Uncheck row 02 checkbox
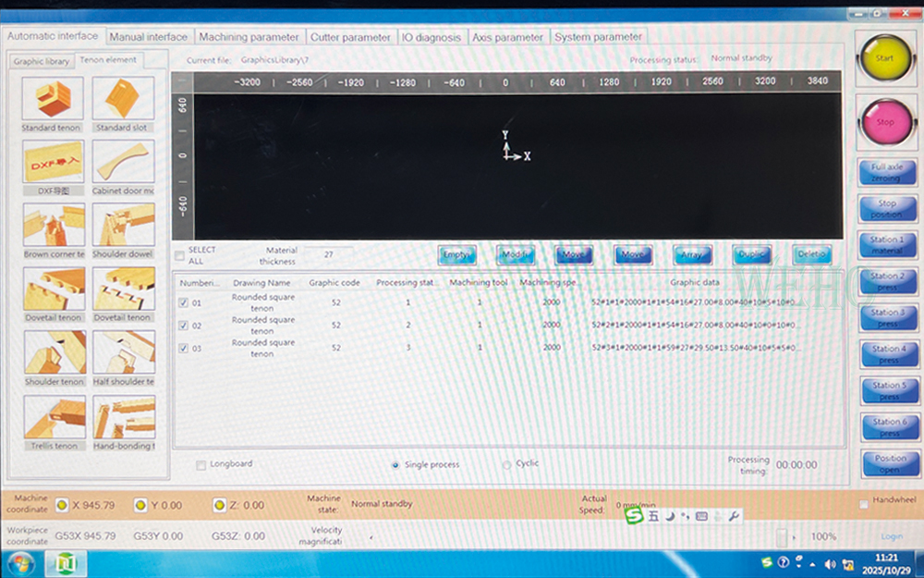 click(184, 326)
